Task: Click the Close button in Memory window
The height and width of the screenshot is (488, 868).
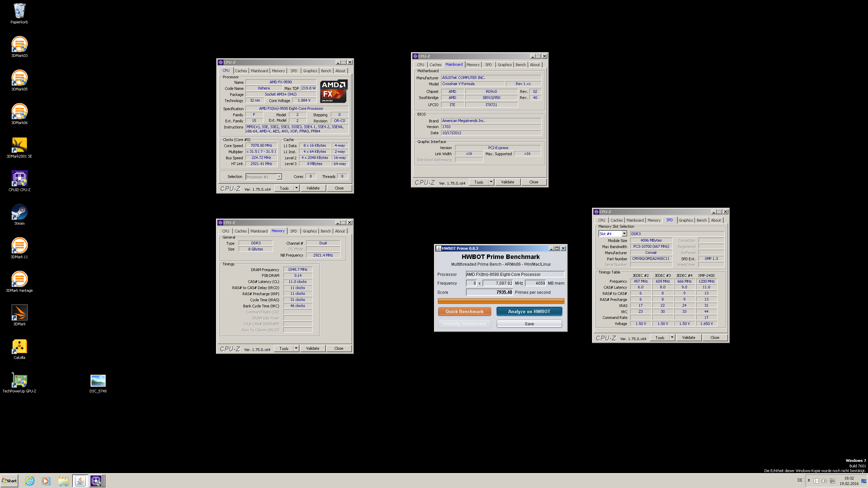Action: tap(339, 348)
